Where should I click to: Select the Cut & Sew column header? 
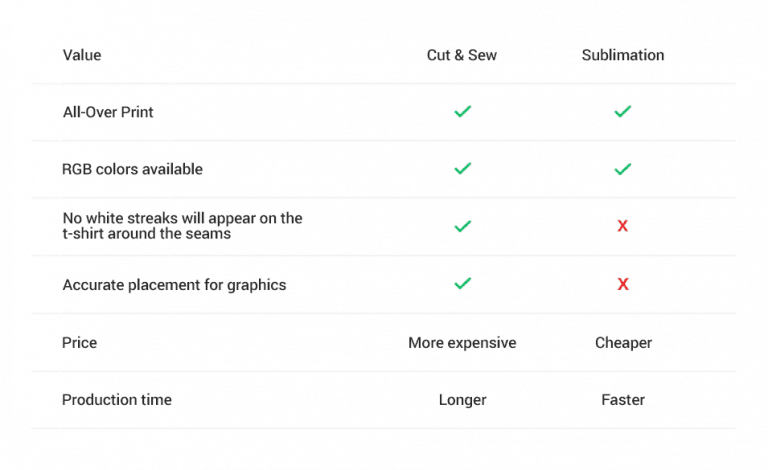(462, 55)
